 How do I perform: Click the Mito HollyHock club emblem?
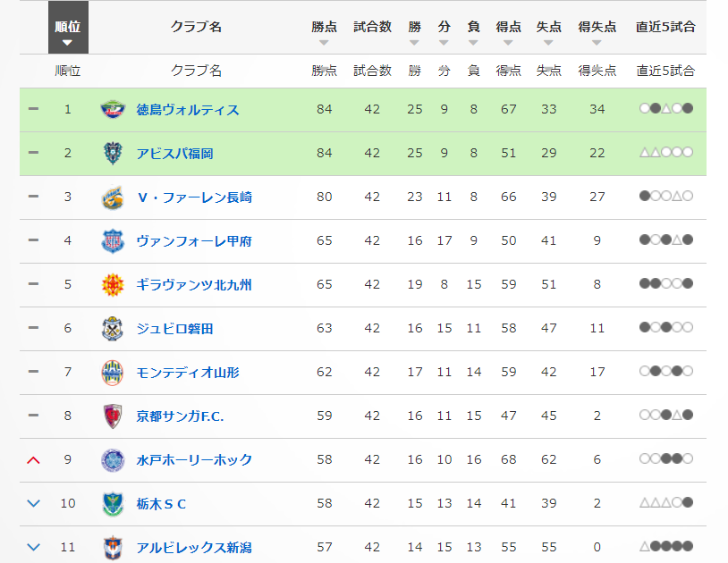tap(113, 460)
